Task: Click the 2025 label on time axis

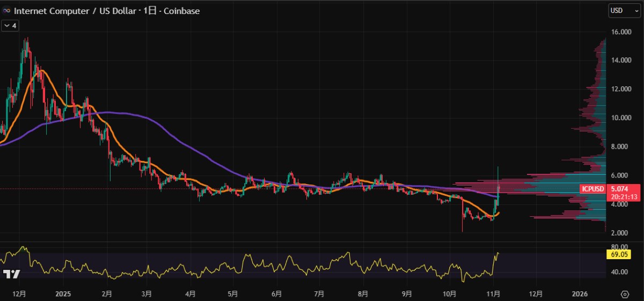Action: pyautogui.click(x=63, y=294)
